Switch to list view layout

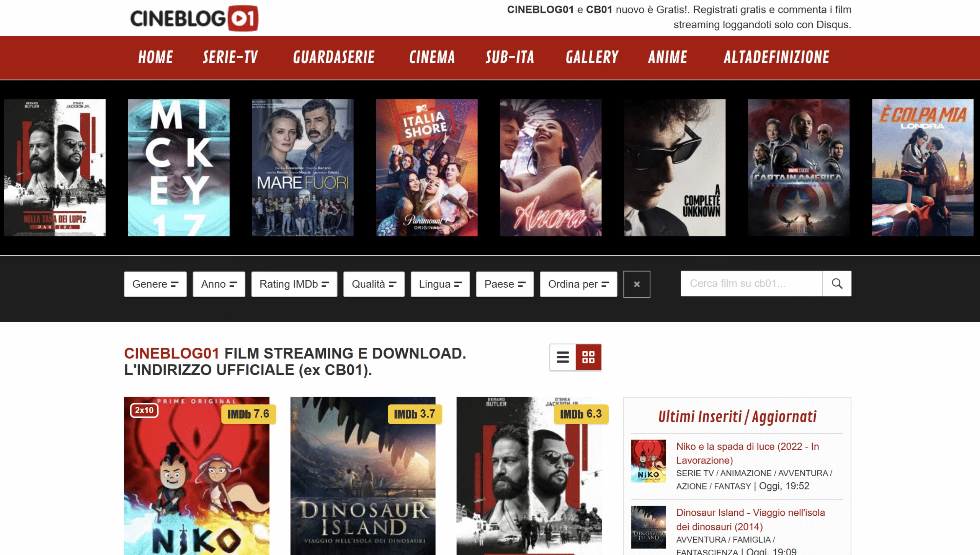tap(562, 357)
